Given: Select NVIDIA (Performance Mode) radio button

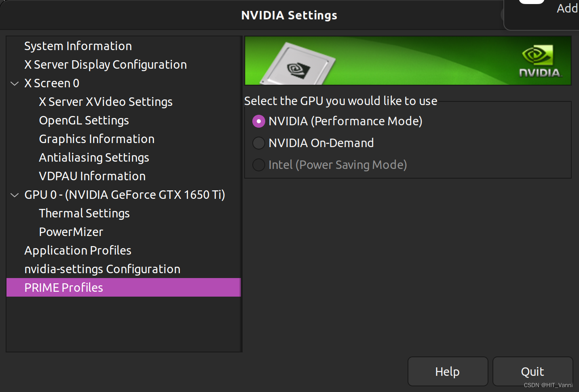Looking at the screenshot, I should pos(259,121).
